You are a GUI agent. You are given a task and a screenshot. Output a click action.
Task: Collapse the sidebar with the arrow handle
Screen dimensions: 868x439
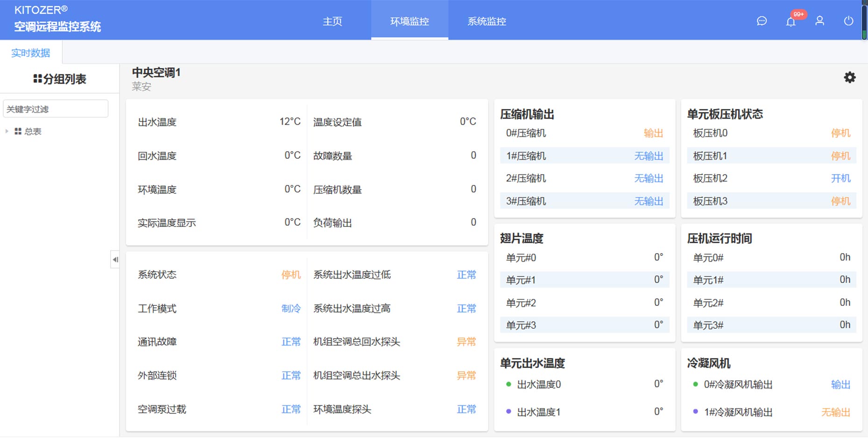point(115,260)
